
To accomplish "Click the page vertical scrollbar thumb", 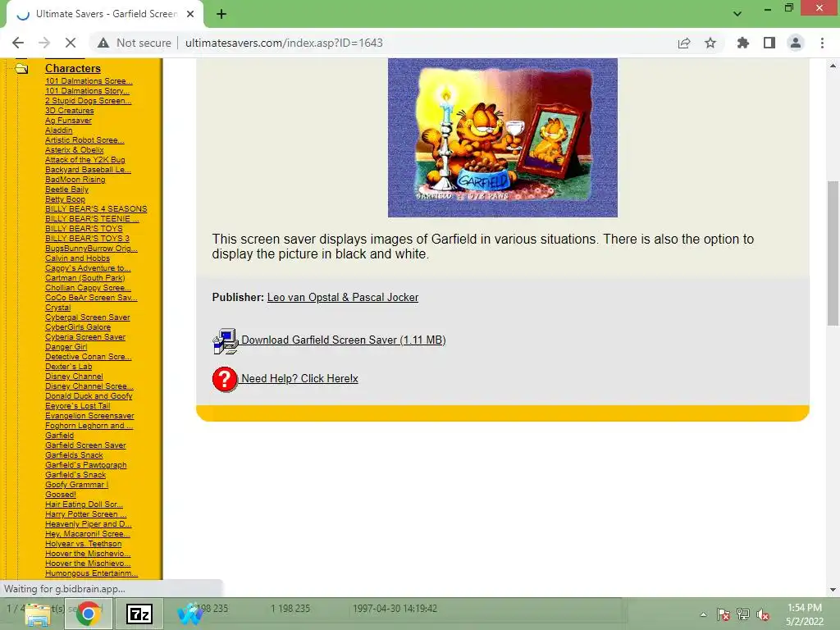I will coord(833,253).
